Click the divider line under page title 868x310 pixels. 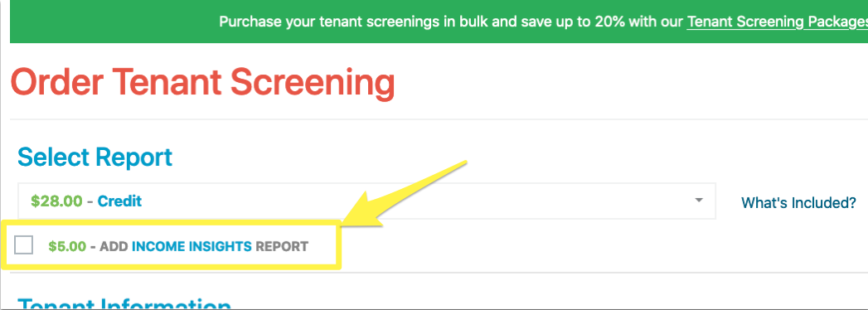(439, 119)
